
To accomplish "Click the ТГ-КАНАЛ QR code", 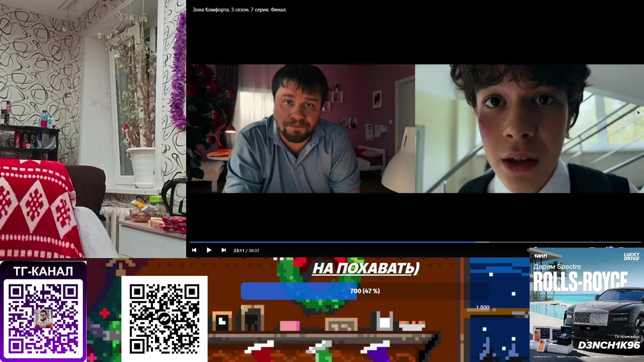I will coord(43,318).
